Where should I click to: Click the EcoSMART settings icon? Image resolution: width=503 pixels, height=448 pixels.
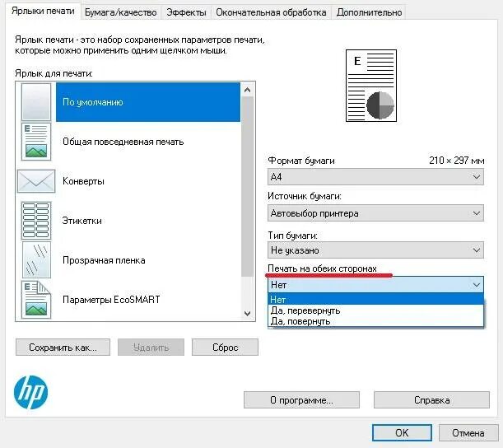point(36,300)
